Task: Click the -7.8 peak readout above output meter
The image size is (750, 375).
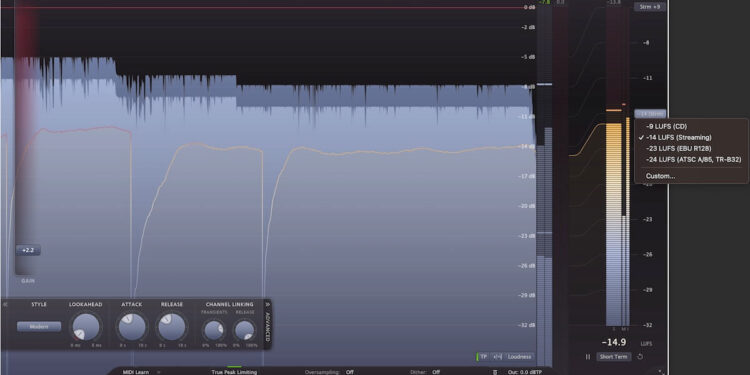Action: click(544, 2)
